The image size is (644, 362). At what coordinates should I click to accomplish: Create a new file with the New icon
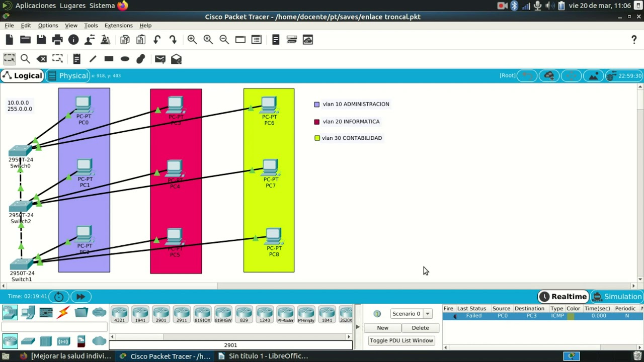point(10,40)
